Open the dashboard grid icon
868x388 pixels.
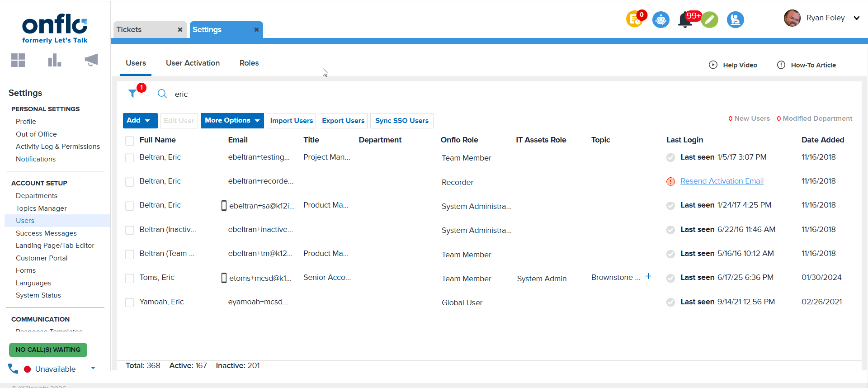[x=18, y=60]
